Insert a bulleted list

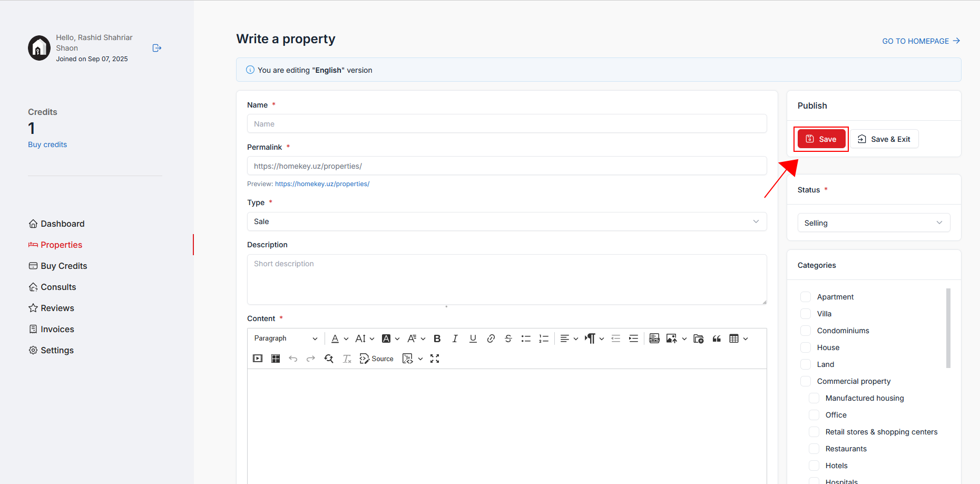(x=526, y=338)
